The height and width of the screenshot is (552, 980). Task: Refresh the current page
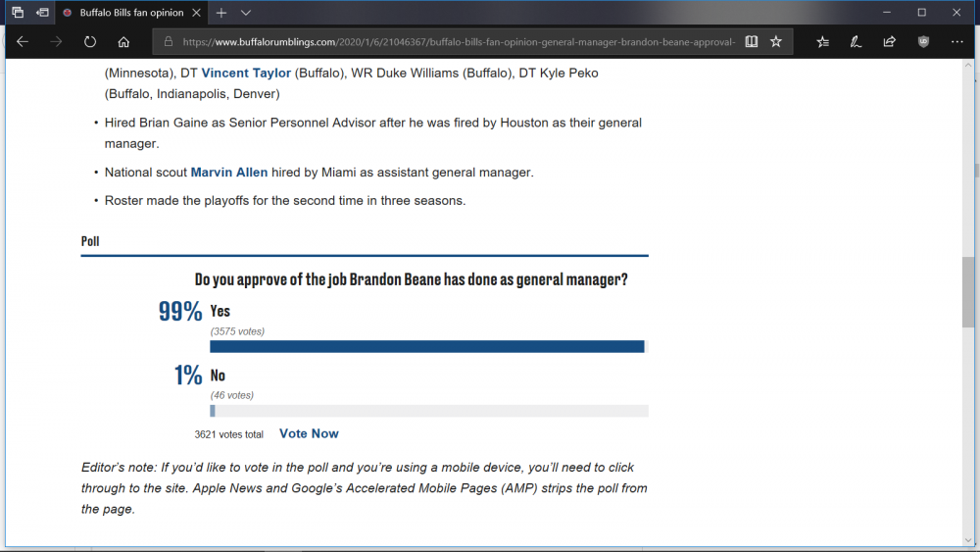point(90,42)
